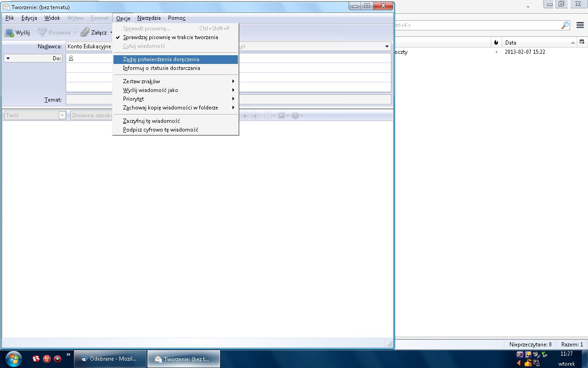The width and height of the screenshot is (588, 368).
Task: Click envelope icon in compose title bar
Action: [6, 7]
